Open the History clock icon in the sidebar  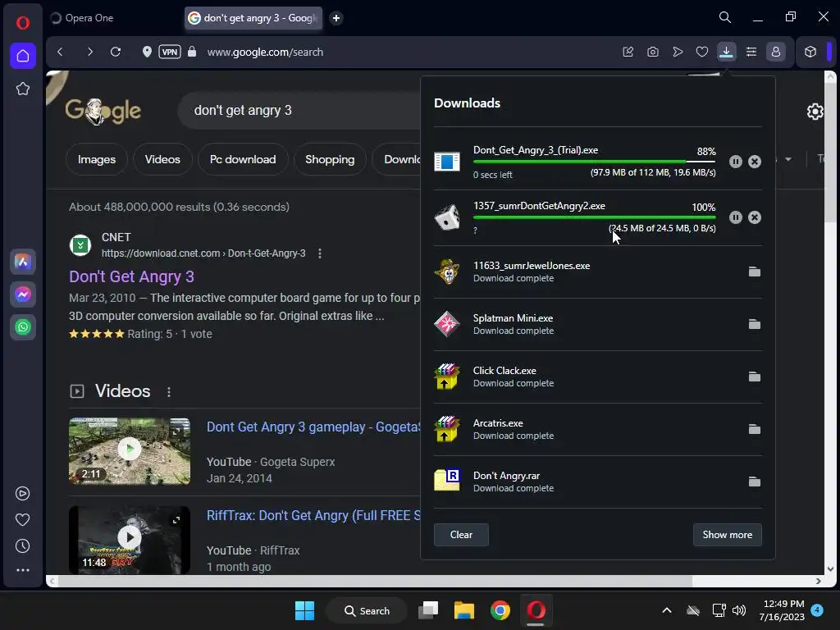point(22,546)
